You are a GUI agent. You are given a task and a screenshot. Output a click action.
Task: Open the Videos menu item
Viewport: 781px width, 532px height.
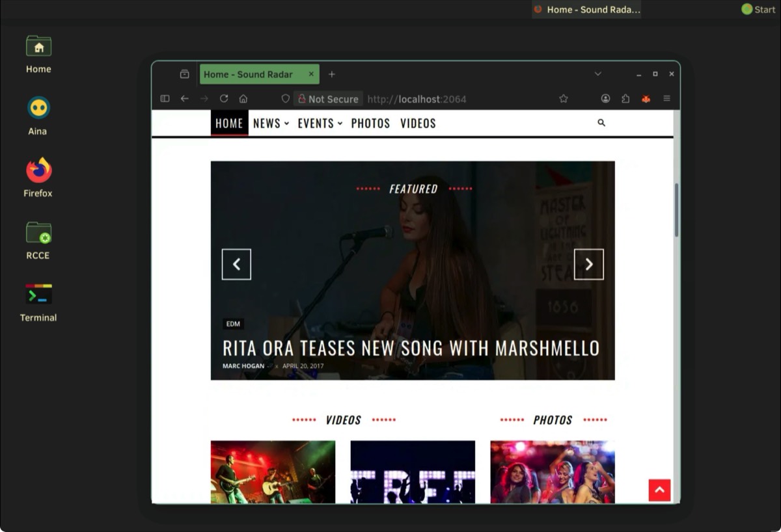click(418, 124)
